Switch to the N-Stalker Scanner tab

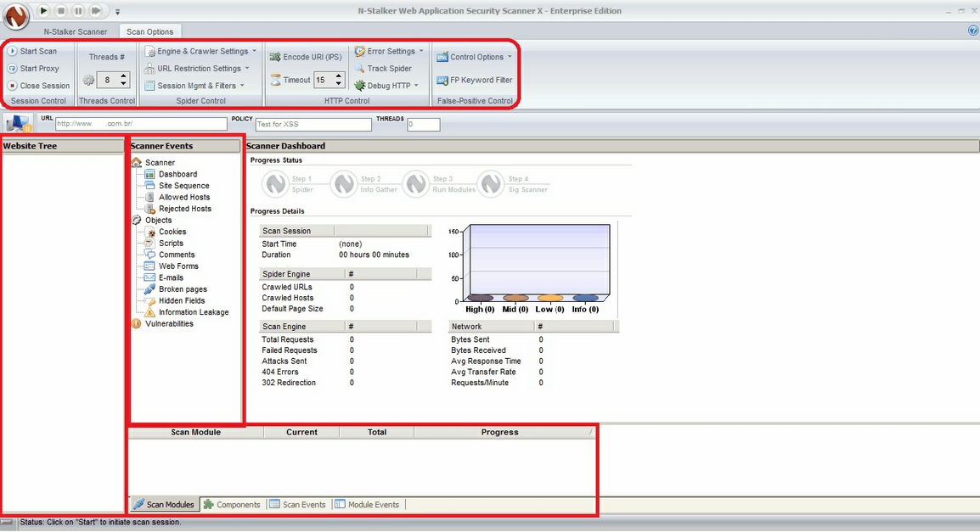tap(75, 31)
